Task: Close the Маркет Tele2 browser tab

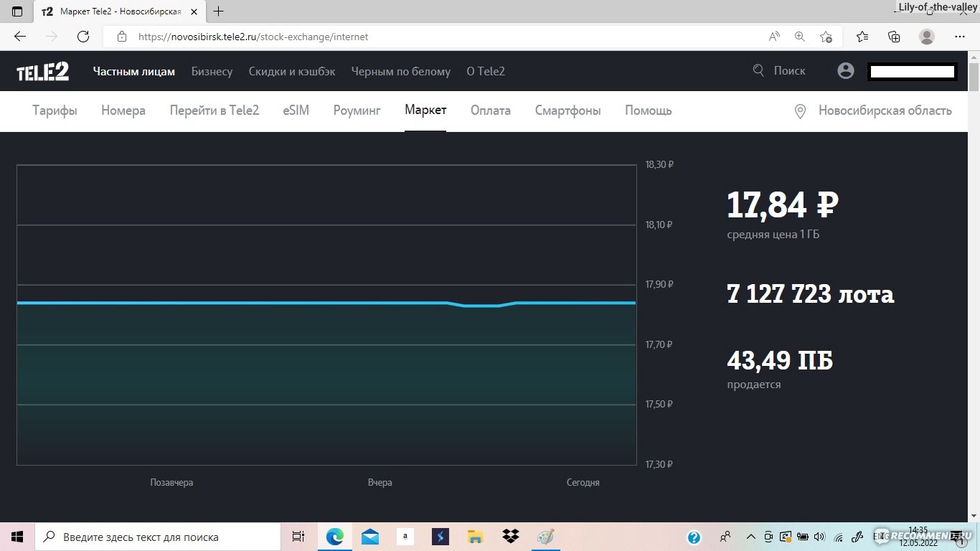Action: click(195, 11)
